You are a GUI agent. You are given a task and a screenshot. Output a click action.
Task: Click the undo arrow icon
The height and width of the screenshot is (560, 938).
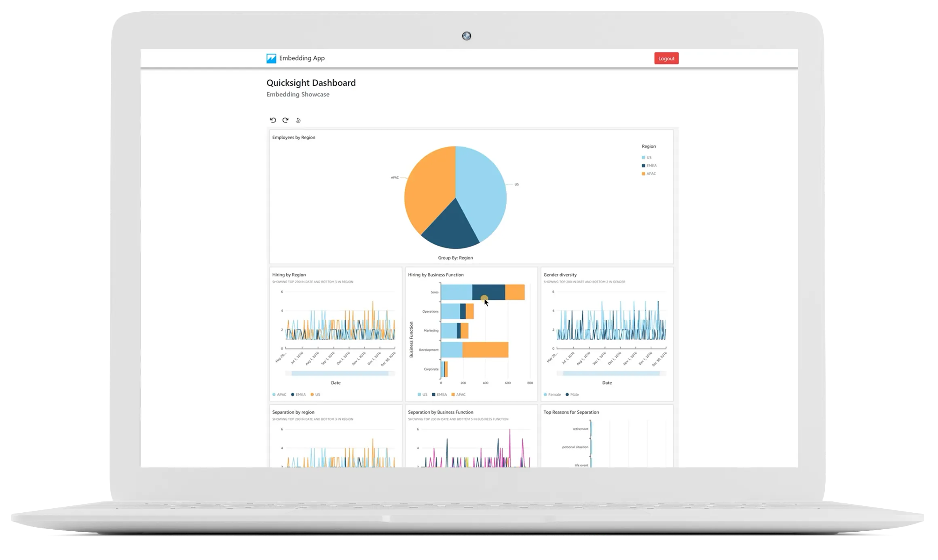pos(273,120)
